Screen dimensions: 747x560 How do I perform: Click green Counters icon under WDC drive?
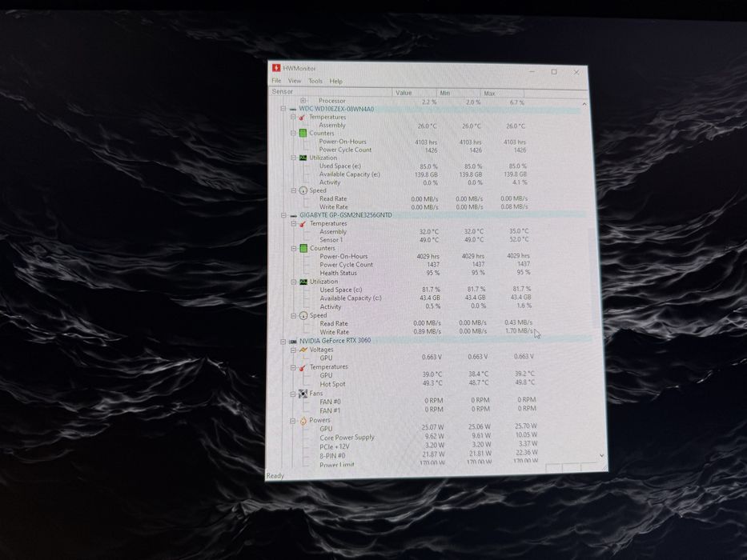coord(303,134)
